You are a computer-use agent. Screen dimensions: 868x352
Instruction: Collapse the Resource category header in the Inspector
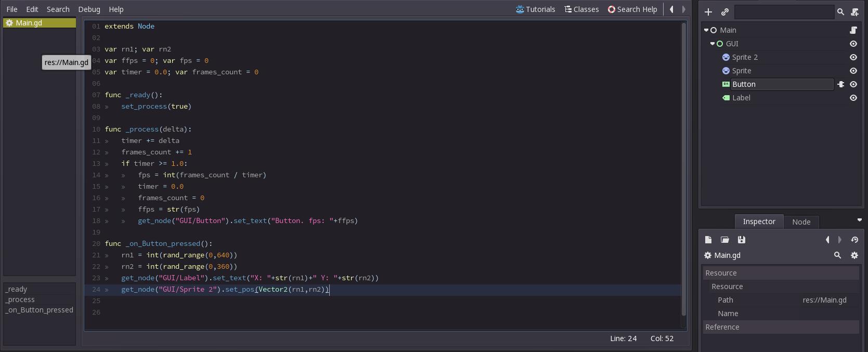pyautogui.click(x=781, y=273)
